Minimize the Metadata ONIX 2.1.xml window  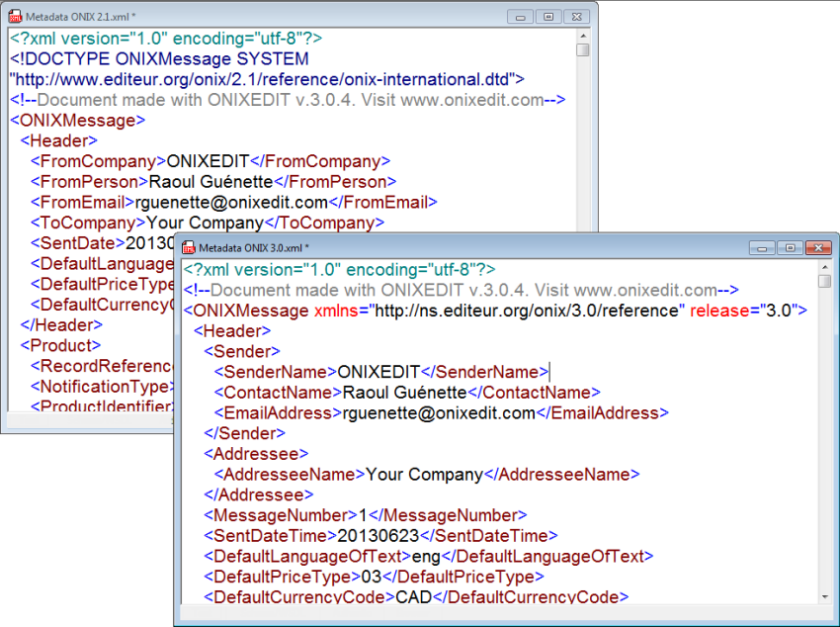520,17
